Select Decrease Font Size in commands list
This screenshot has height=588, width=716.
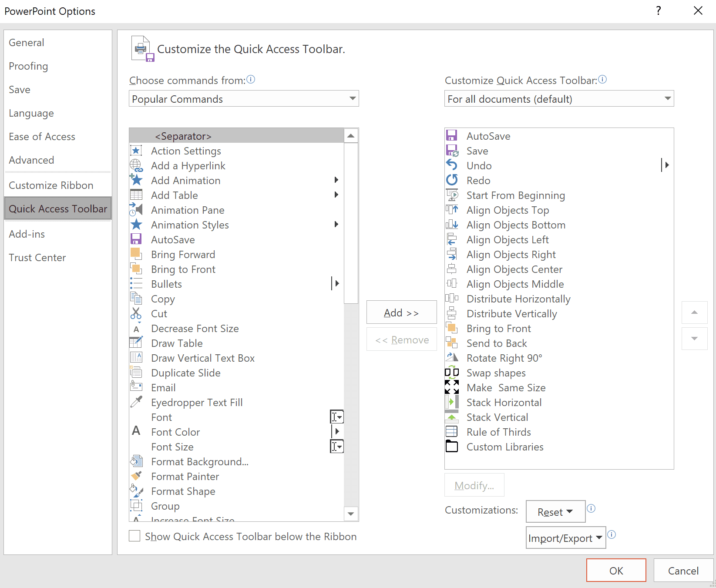point(236,328)
